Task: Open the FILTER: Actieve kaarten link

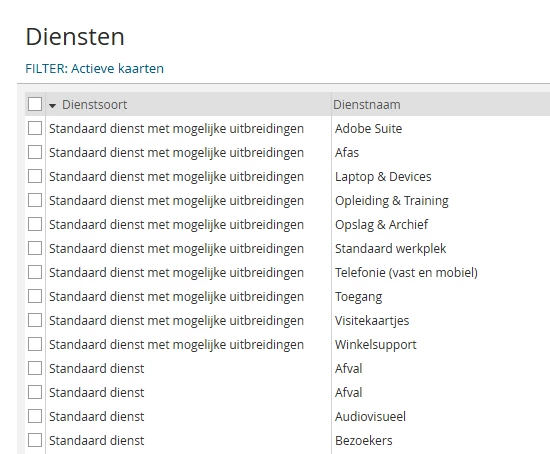Action: 94,68
